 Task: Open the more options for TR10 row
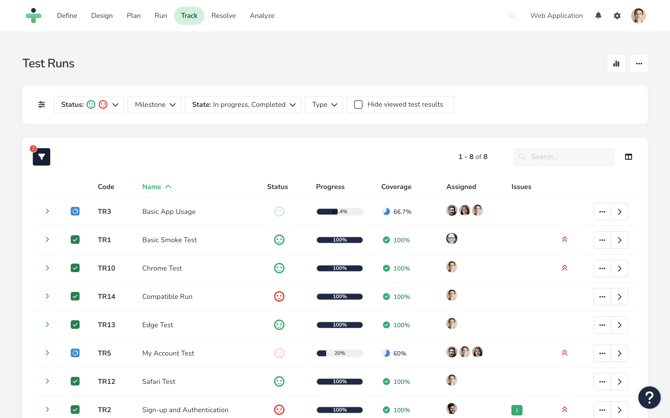coord(602,268)
